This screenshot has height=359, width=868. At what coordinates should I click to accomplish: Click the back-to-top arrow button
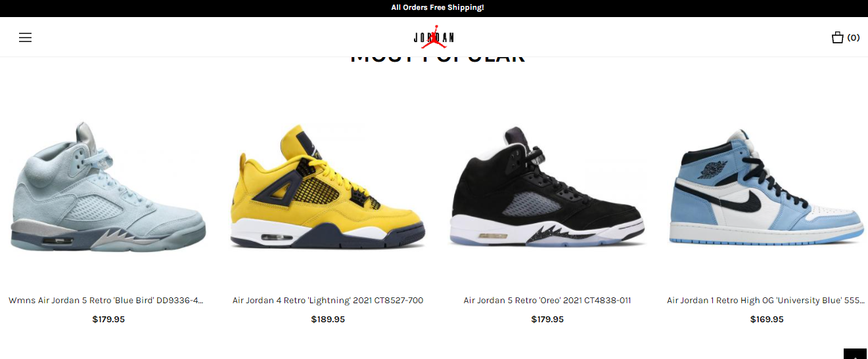pos(856,354)
